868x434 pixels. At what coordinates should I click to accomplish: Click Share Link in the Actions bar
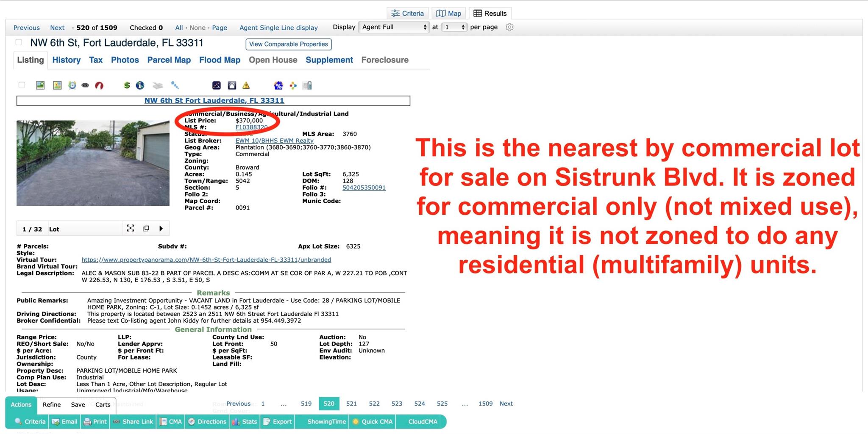point(133,422)
